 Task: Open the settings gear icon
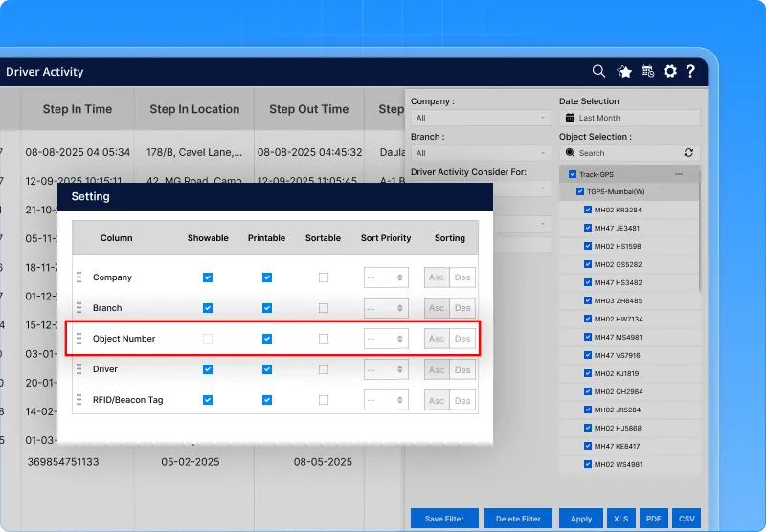(x=670, y=71)
